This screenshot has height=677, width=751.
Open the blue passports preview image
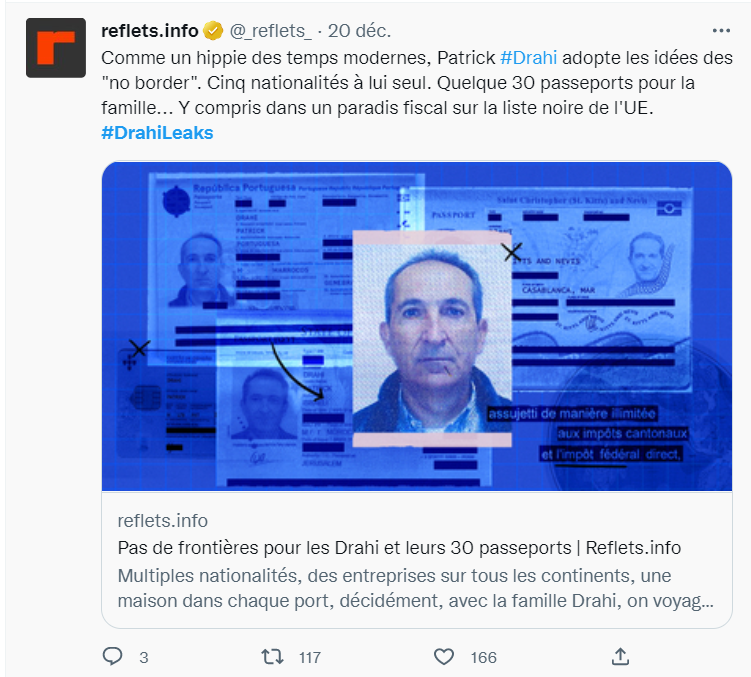coord(417,326)
